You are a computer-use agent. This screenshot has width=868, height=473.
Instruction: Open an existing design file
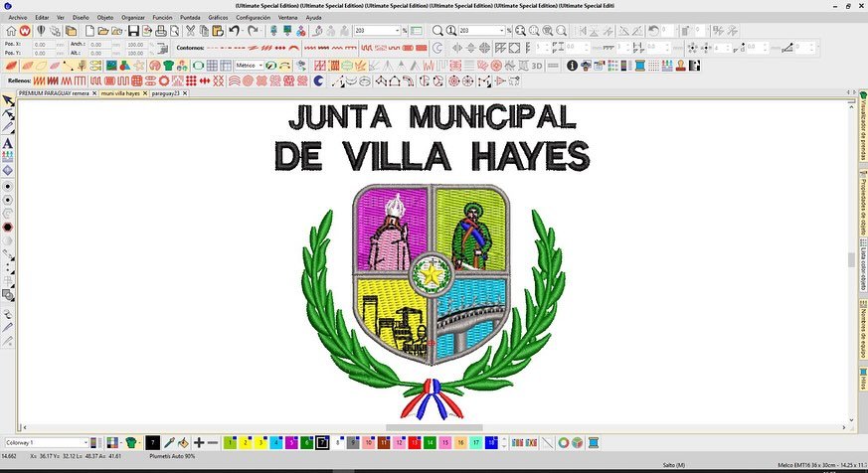pos(103,31)
